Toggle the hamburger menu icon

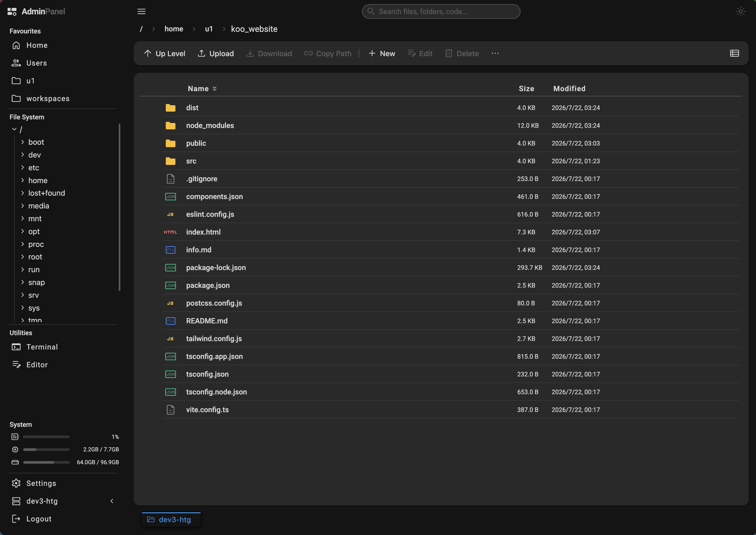tap(141, 11)
